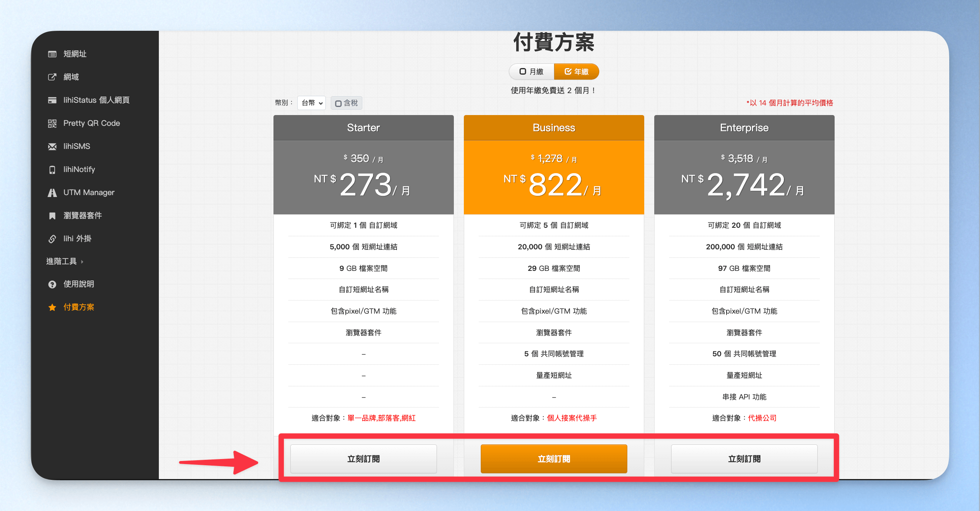Click orange 立刻訂閱 for Business
The image size is (980, 511).
coord(554,459)
